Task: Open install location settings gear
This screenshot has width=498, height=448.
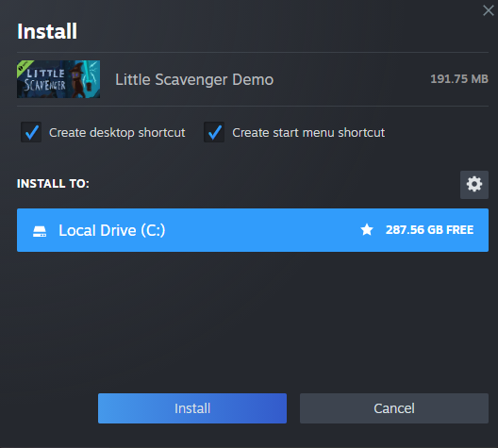Action: pos(473,185)
